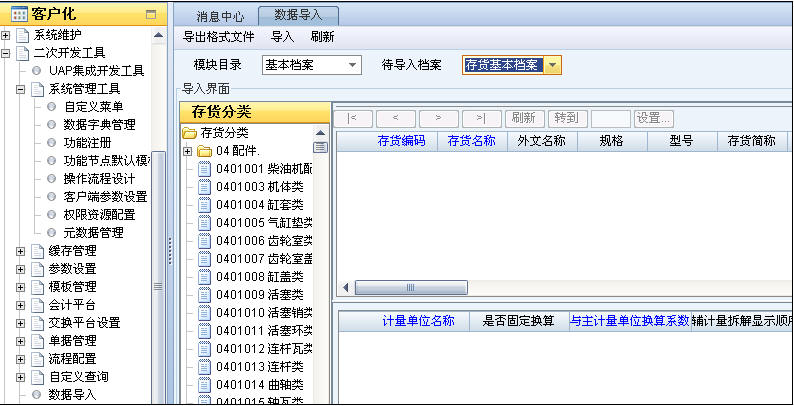Expand the 04 配件 folder node
The width and height of the screenshot is (794, 406).
188,151
